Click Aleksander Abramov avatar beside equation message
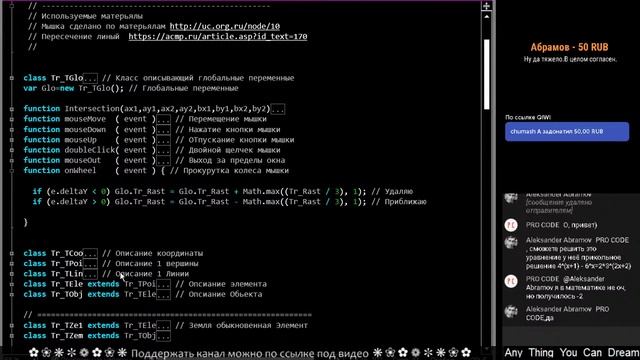Image resolution: width=640 pixels, height=360 pixels. click(x=511, y=242)
